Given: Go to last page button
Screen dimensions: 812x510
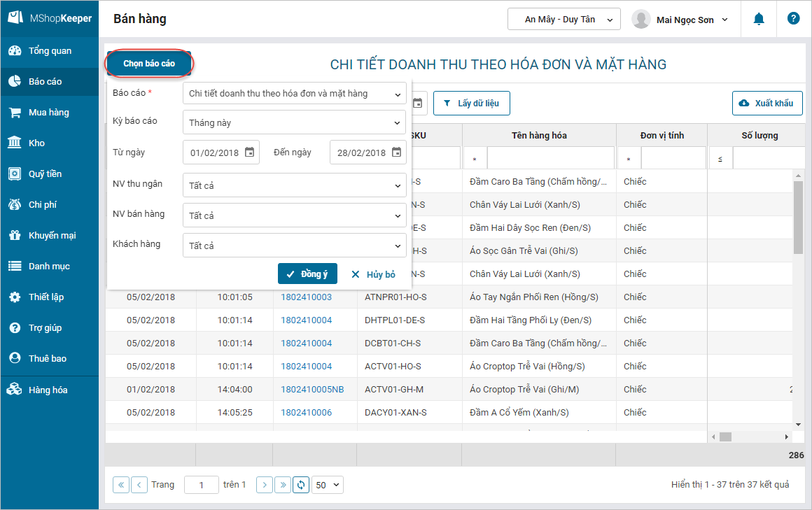Looking at the screenshot, I should [x=283, y=485].
